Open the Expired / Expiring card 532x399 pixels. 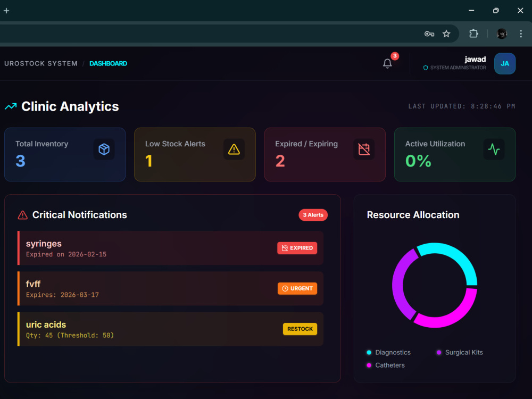(x=325, y=154)
